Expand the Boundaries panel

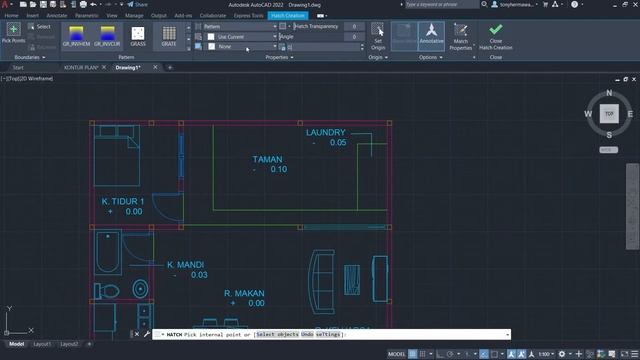point(30,57)
